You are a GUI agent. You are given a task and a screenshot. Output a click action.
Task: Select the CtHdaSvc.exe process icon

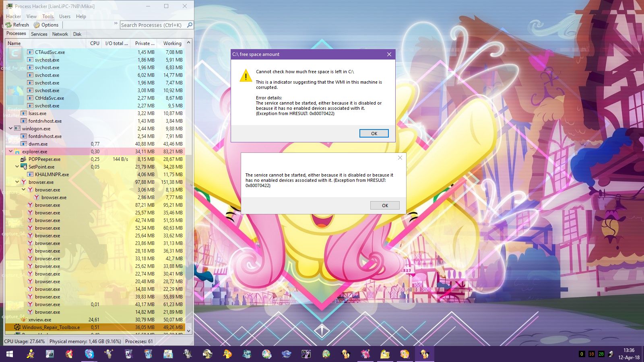coord(30,98)
